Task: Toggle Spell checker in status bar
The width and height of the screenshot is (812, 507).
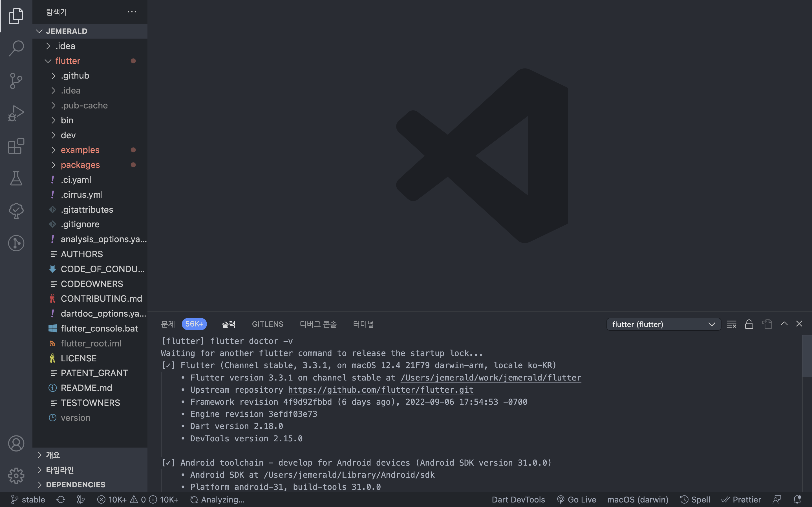Action: point(695,500)
